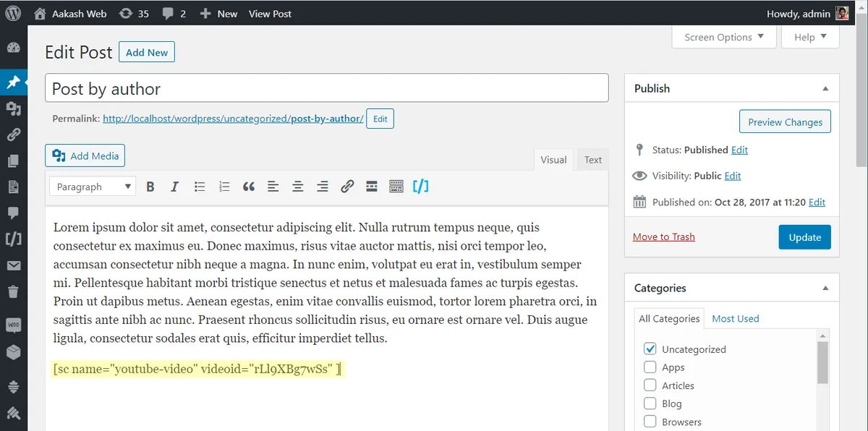This screenshot has height=431, width=868.
Task: Expand the Help panel
Action: coord(810,37)
